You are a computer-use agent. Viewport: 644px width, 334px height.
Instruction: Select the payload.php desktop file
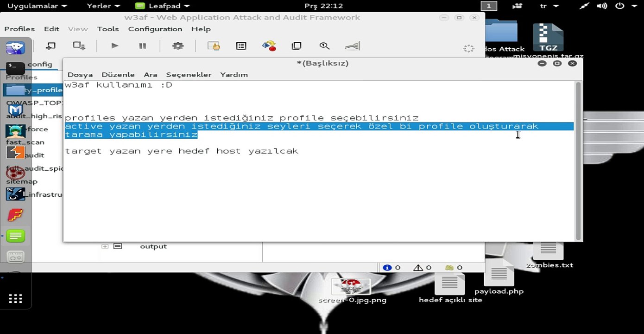click(499, 277)
